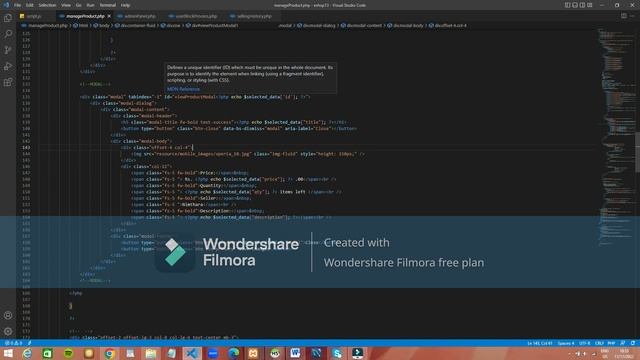Change language mode PHP status item

pyautogui.click(x=611, y=343)
